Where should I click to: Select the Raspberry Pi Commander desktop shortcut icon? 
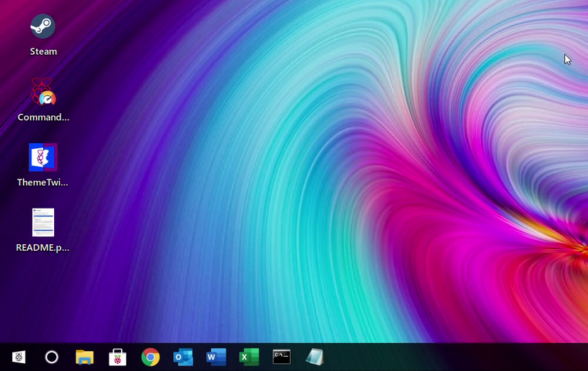[x=43, y=92]
